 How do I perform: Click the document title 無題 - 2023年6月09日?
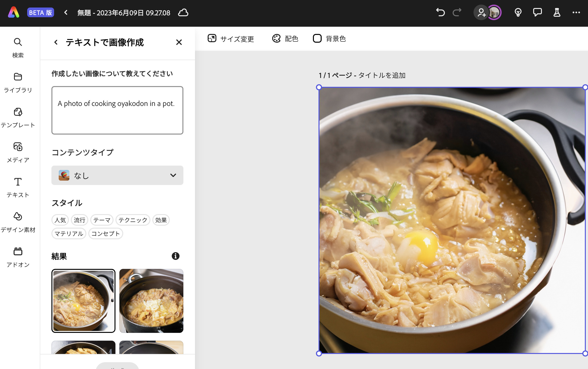[123, 13]
